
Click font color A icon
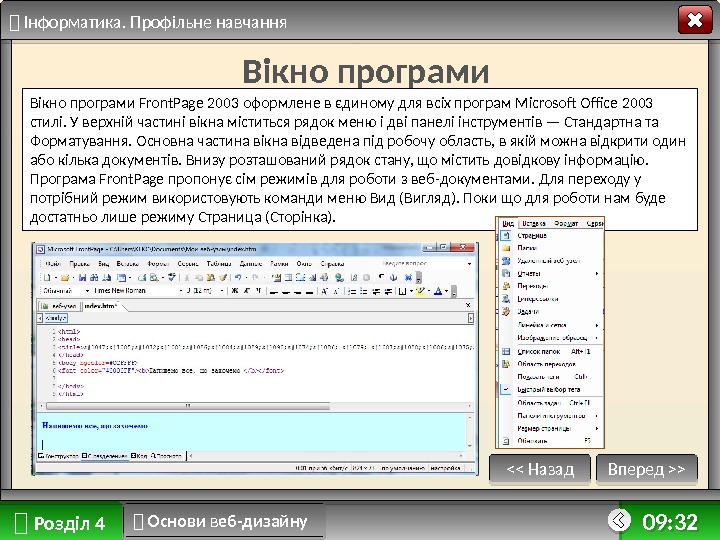[x=438, y=291]
